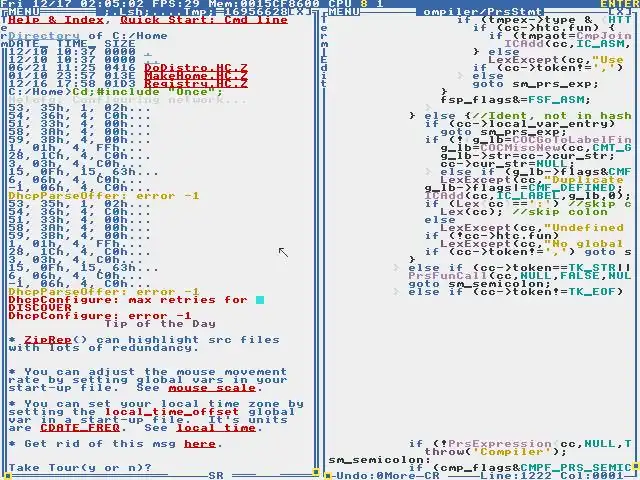Open the Help & Index link
This screenshot has width=640, height=480.
click(56, 20)
